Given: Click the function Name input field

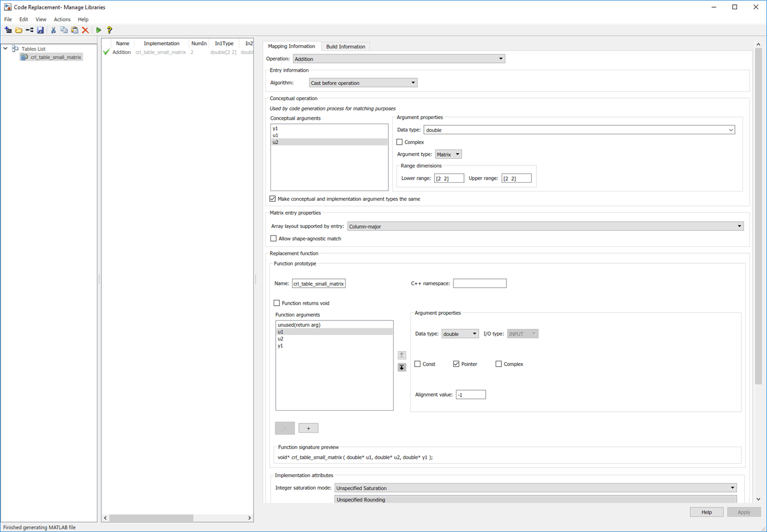Looking at the screenshot, I should click(319, 283).
